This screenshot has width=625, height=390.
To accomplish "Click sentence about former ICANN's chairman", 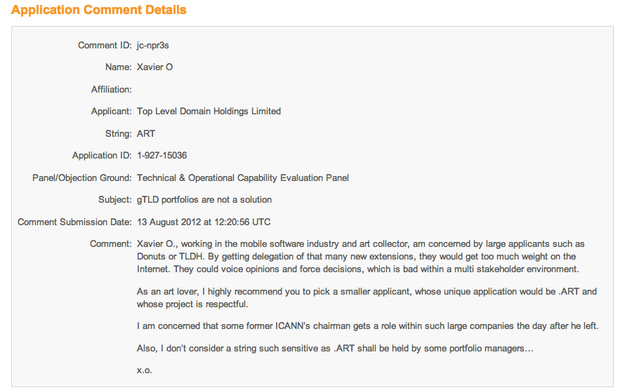I will pos(368,326).
